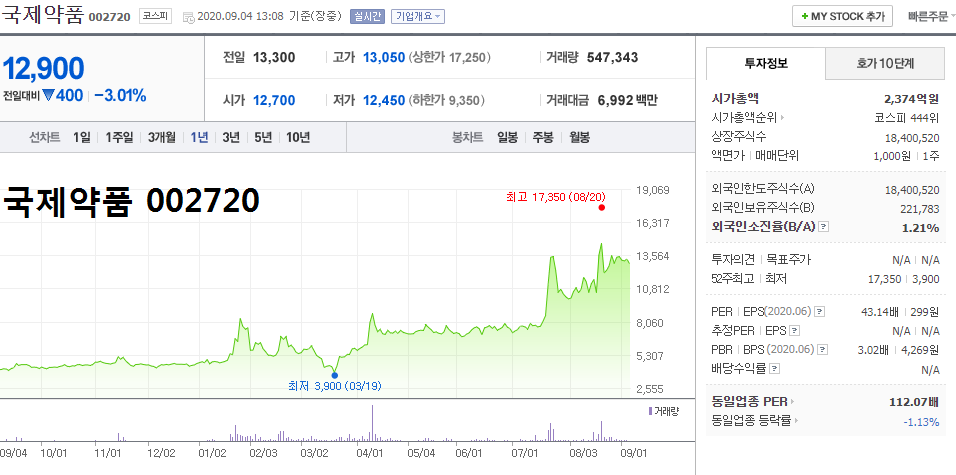The width and height of the screenshot is (956, 475).
Task: Click the 52주최고 17,350 value
Action: [884, 279]
